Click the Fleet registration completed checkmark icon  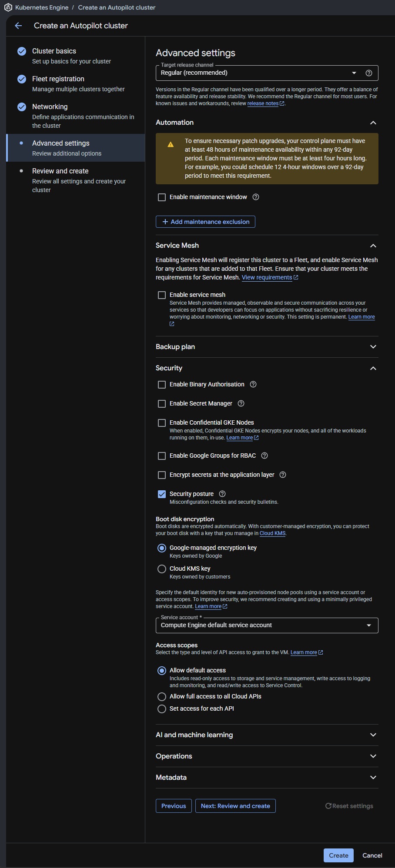pos(22,79)
